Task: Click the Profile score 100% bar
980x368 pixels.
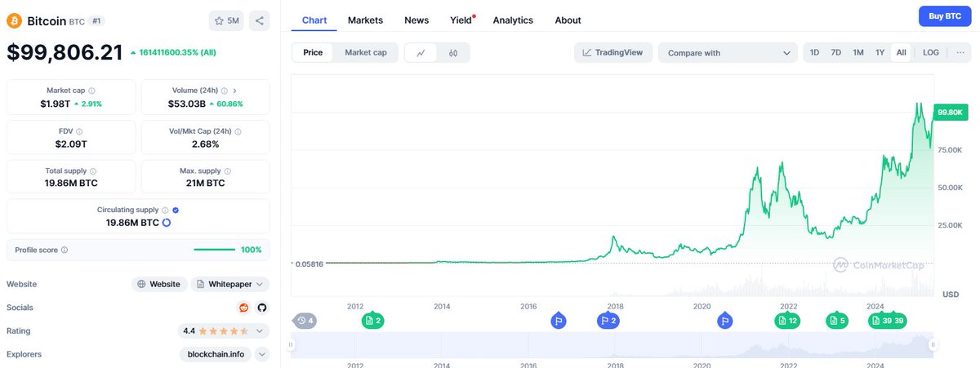Action: click(x=214, y=250)
